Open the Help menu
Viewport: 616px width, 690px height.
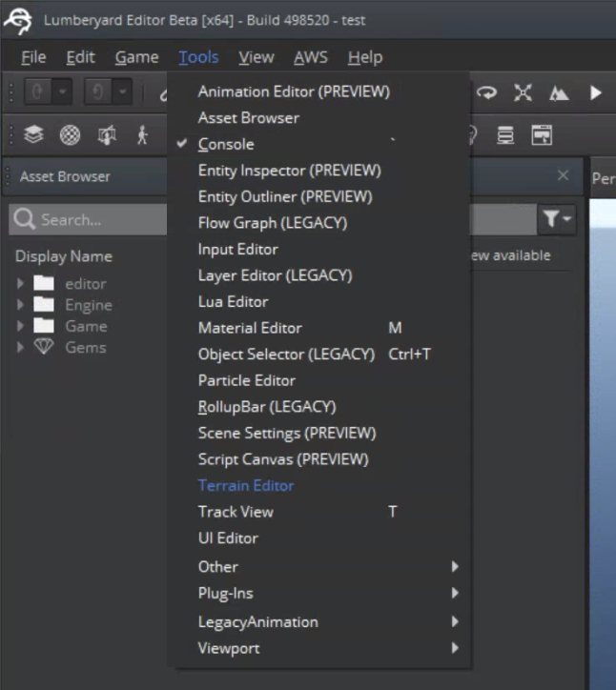pyautogui.click(x=365, y=57)
